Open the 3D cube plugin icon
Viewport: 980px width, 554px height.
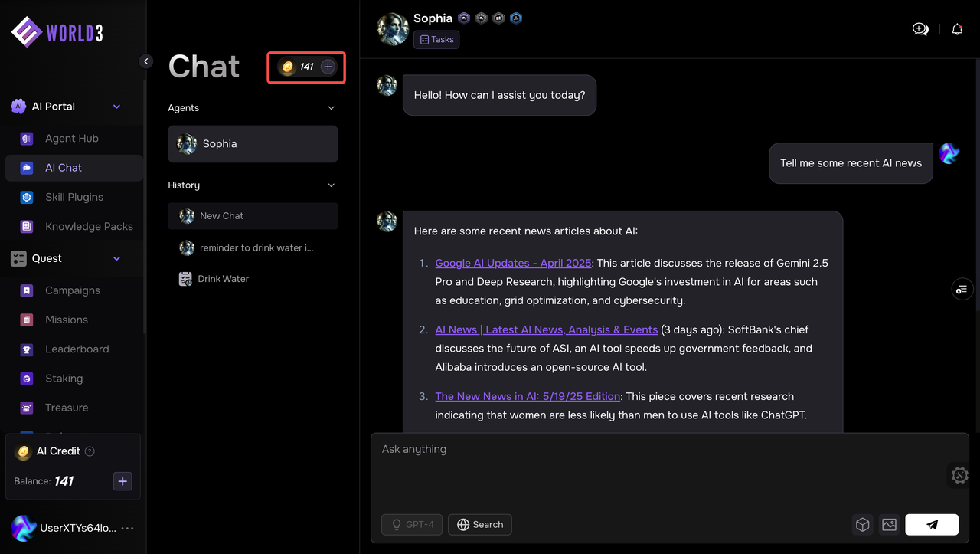[863, 524]
